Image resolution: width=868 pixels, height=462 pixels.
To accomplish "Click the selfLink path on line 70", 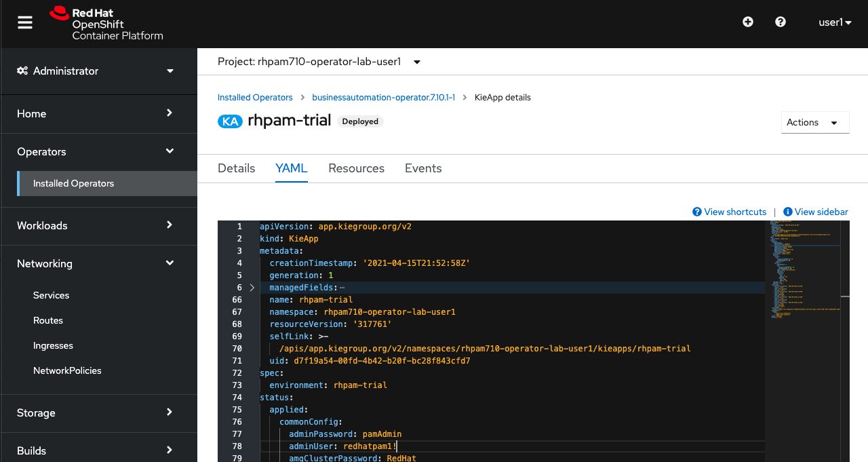I will coord(485,349).
